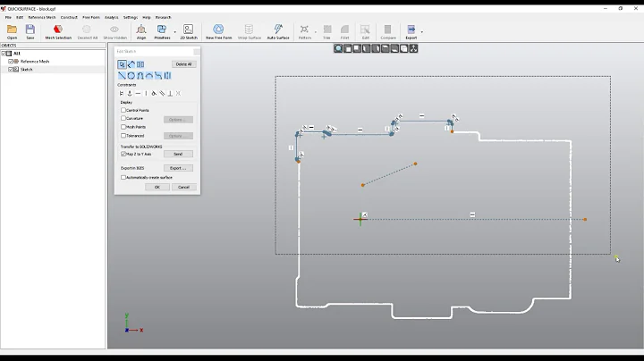
Task: Enable the Curvature display checkbox
Action: pyautogui.click(x=123, y=118)
